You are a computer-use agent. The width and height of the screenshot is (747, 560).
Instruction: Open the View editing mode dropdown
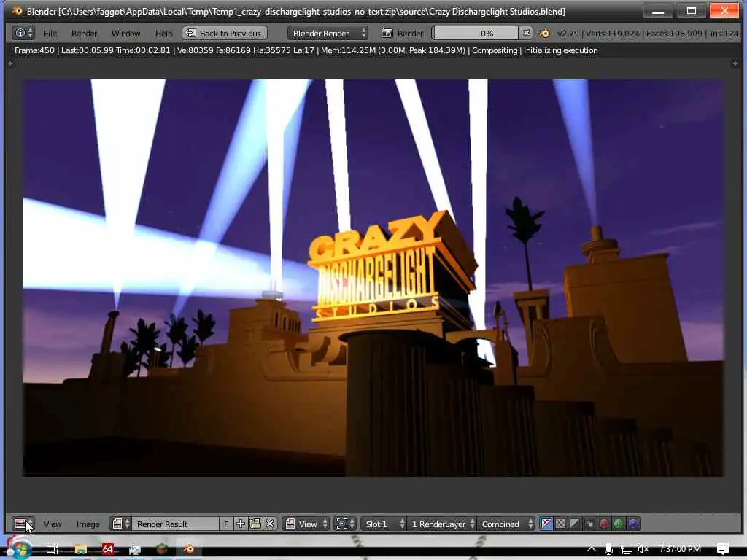[306, 524]
